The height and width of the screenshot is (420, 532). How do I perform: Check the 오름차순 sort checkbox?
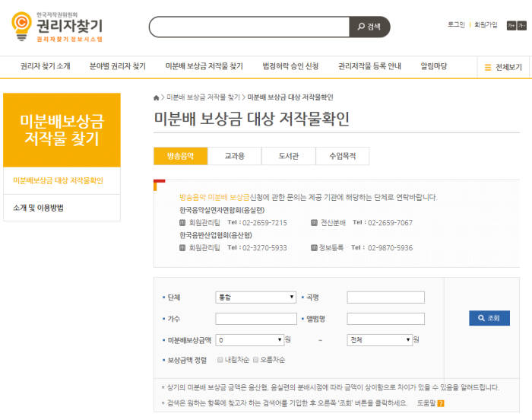pos(255,360)
